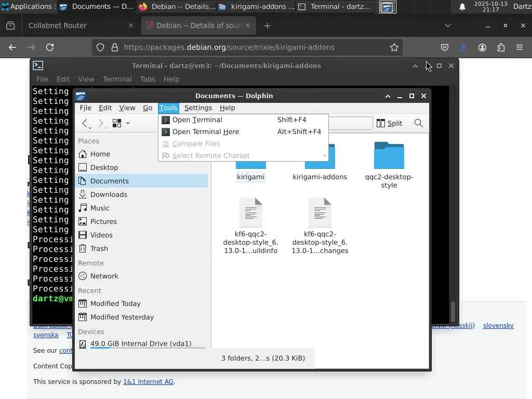Go back in Dolphin folder history
Viewport: 532px width, 399px height.
click(x=85, y=123)
